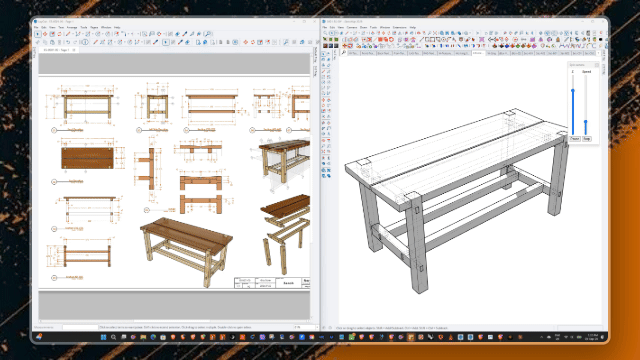Click the red Line pencil tool in LayOut
640x360 pixels.
[x=68, y=34]
